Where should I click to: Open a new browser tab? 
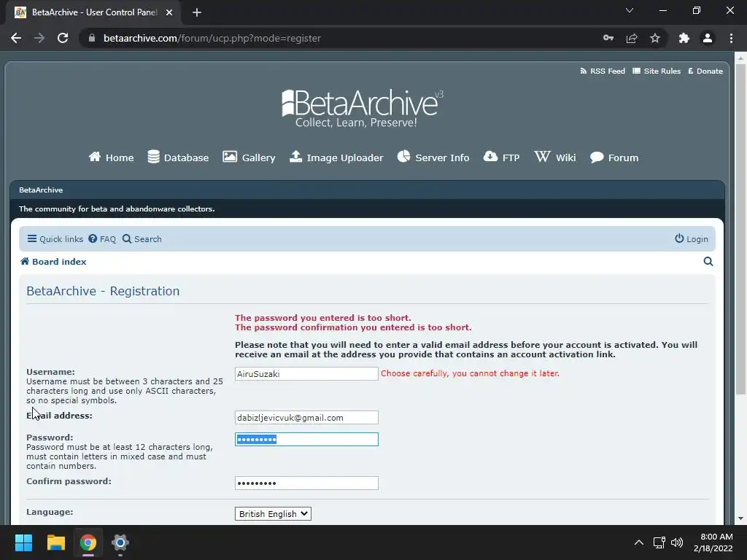click(197, 12)
